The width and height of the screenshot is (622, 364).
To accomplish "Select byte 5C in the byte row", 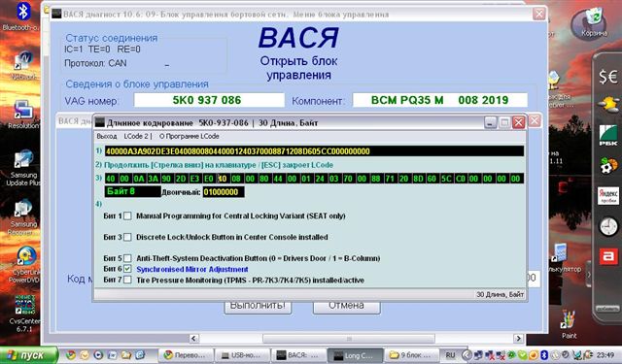I will pos(446,179).
